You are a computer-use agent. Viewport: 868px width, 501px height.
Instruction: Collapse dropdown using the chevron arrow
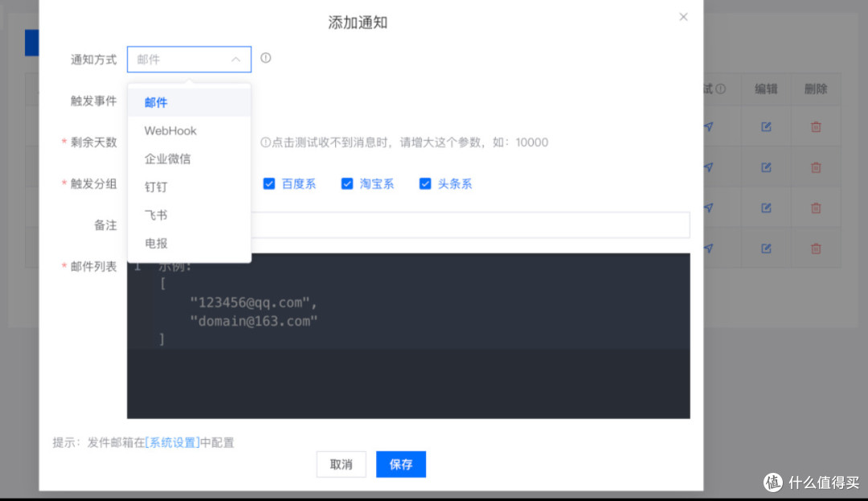click(x=235, y=60)
